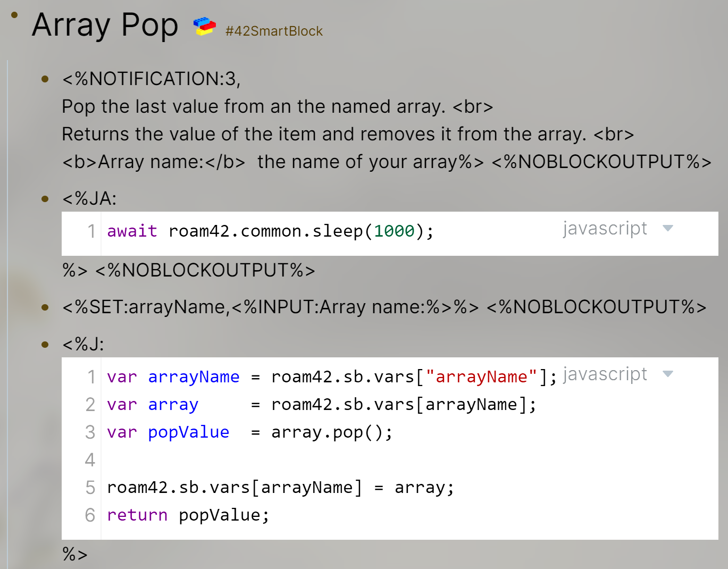Screen dimensions: 728x569
Task: Click the bullet beside the NOTIFICATION block
Action: [x=45, y=79]
